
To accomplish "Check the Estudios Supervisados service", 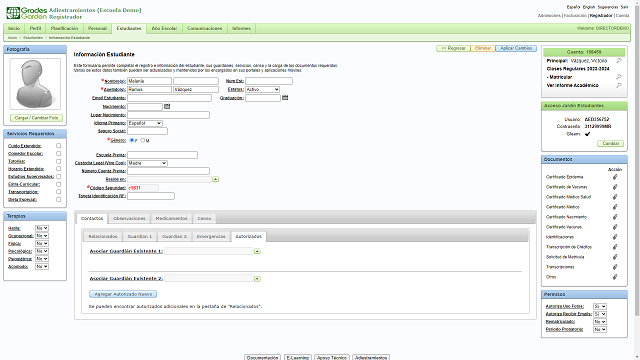I will click(x=58, y=176).
